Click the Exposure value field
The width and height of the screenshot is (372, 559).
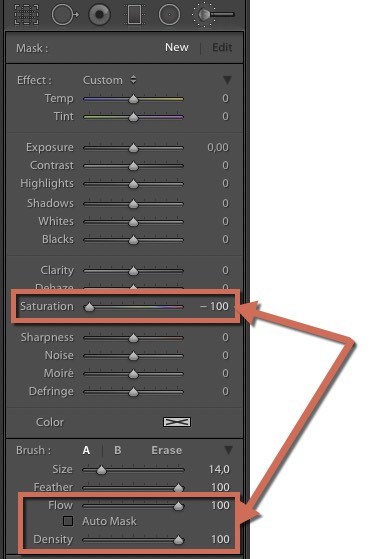pyautogui.click(x=218, y=147)
